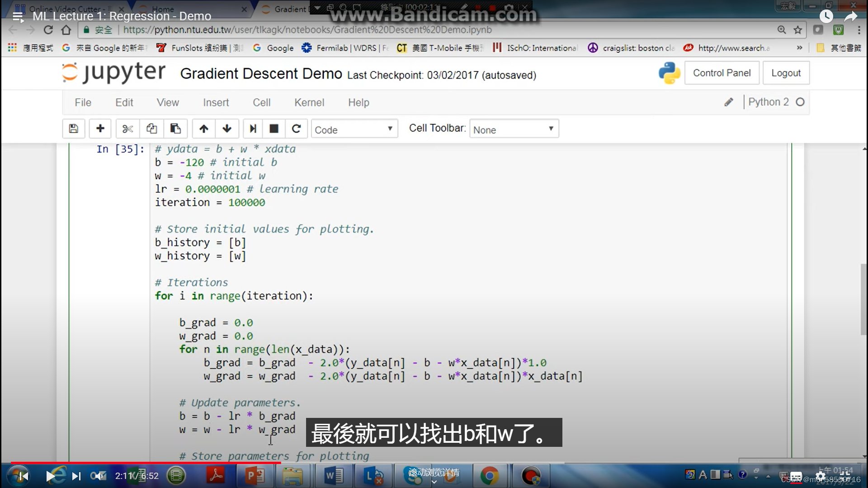Open the Insert menu
The image size is (868, 488).
coord(216,103)
